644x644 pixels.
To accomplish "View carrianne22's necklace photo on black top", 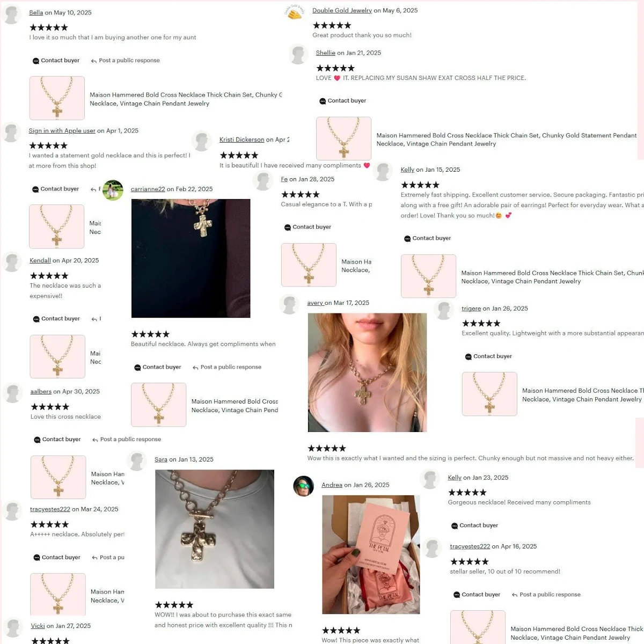I will (x=191, y=258).
